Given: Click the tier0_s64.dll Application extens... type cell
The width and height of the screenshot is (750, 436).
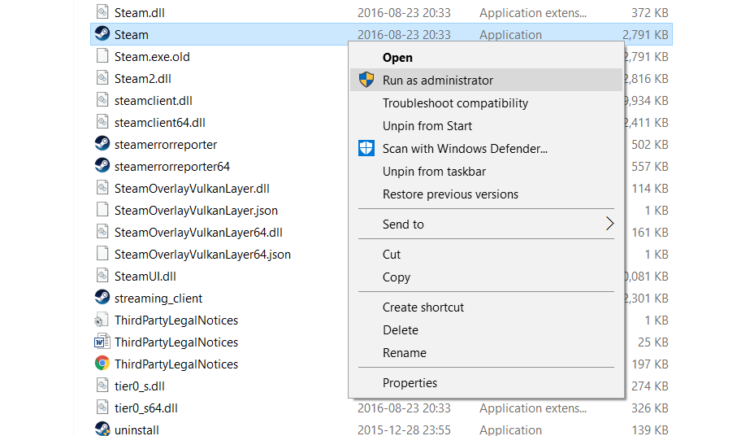Looking at the screenshot, I should (x=533, y=408).
